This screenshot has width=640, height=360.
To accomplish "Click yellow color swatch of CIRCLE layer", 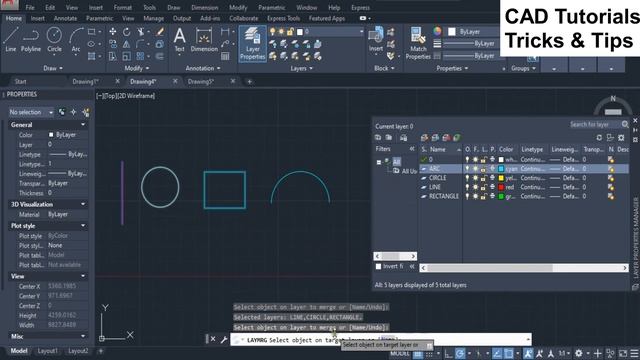I will click(501, 178).
